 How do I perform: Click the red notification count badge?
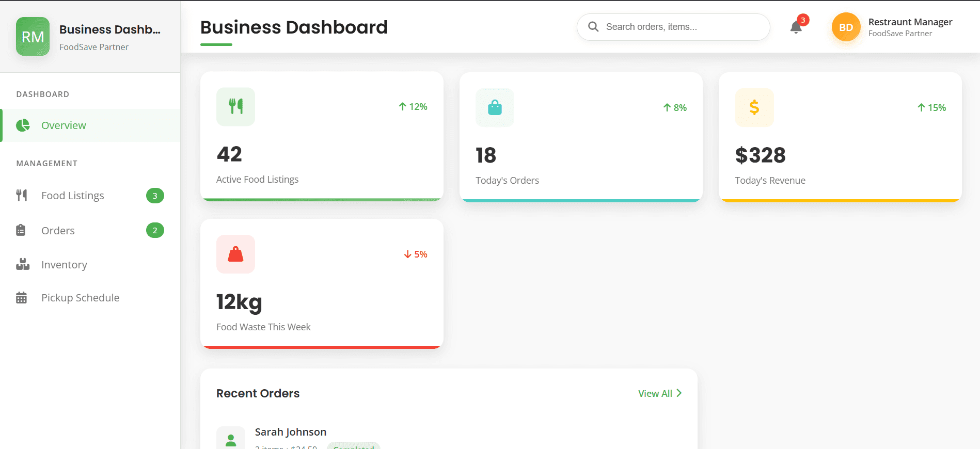pyautogui.click(x=803, y=20)
